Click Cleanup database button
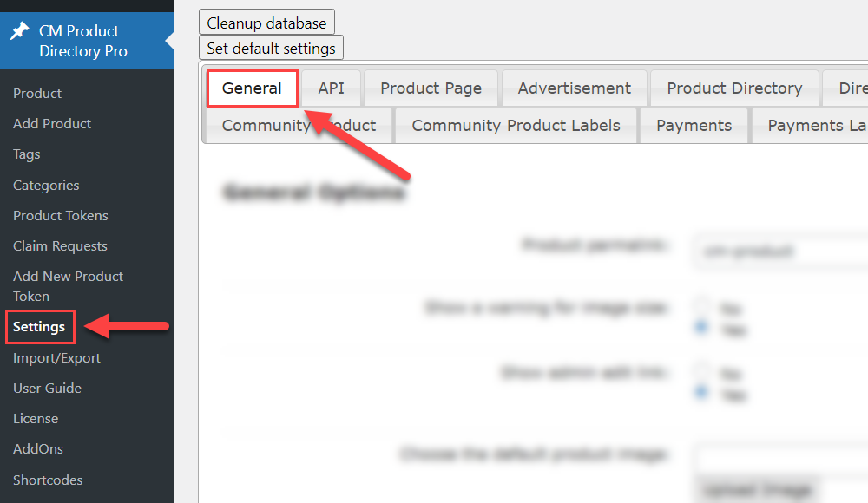 266,23
